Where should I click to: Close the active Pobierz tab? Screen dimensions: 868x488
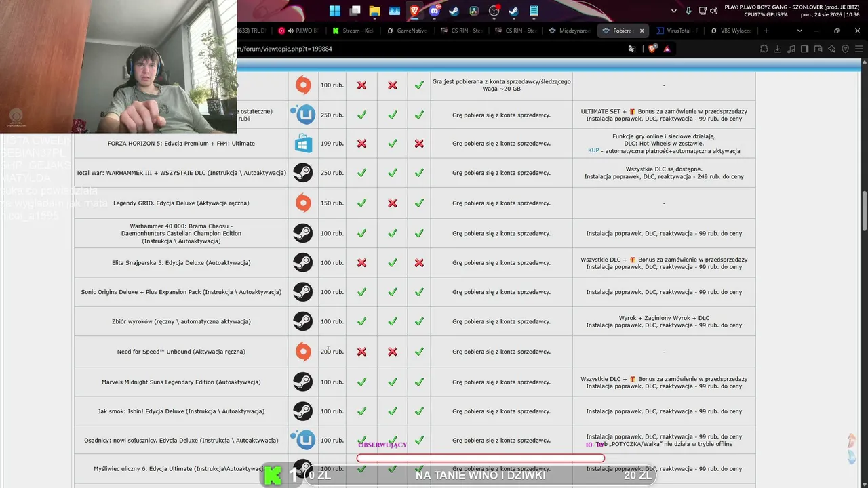[642, 30]
